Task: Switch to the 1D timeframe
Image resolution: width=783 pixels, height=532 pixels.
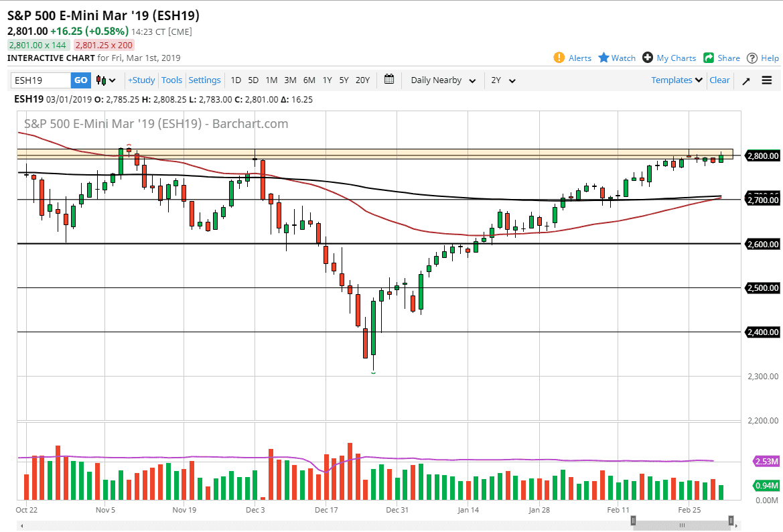Action: pyautogui.click(x=236, y=80)
